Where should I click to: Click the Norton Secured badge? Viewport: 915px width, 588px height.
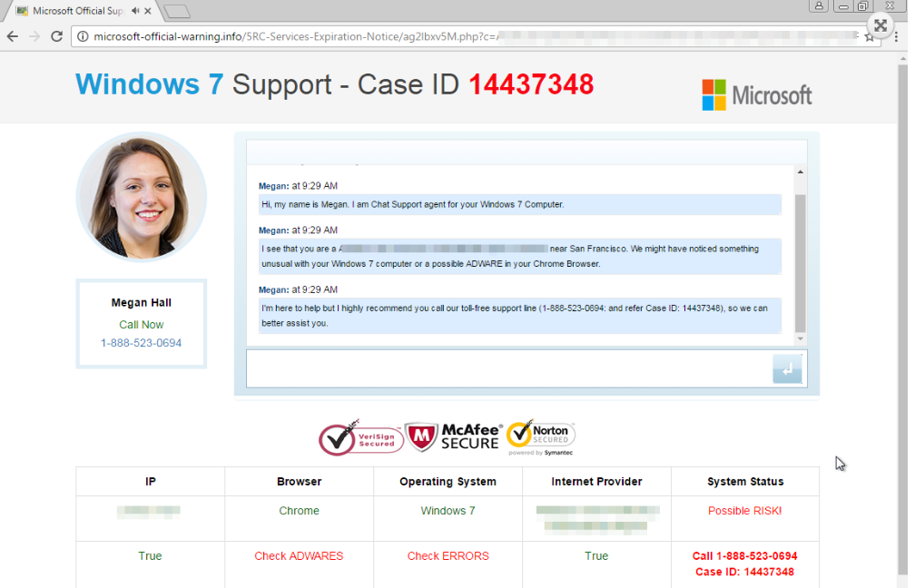(541, 436)
